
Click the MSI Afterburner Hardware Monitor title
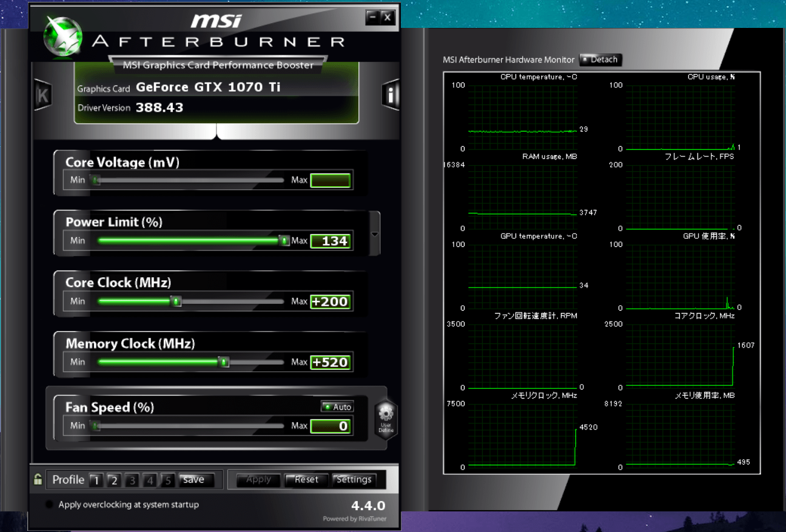coord(508,59)
